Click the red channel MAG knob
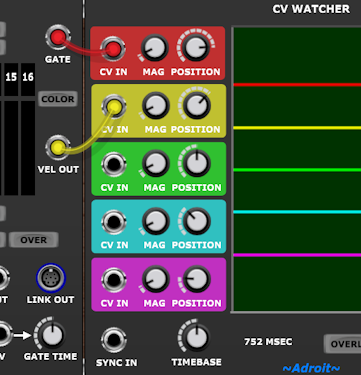 tap(155, 48)
